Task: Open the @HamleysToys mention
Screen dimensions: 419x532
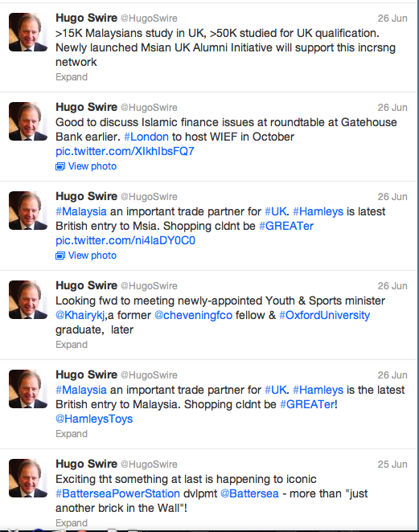Action: coord(94,419)
